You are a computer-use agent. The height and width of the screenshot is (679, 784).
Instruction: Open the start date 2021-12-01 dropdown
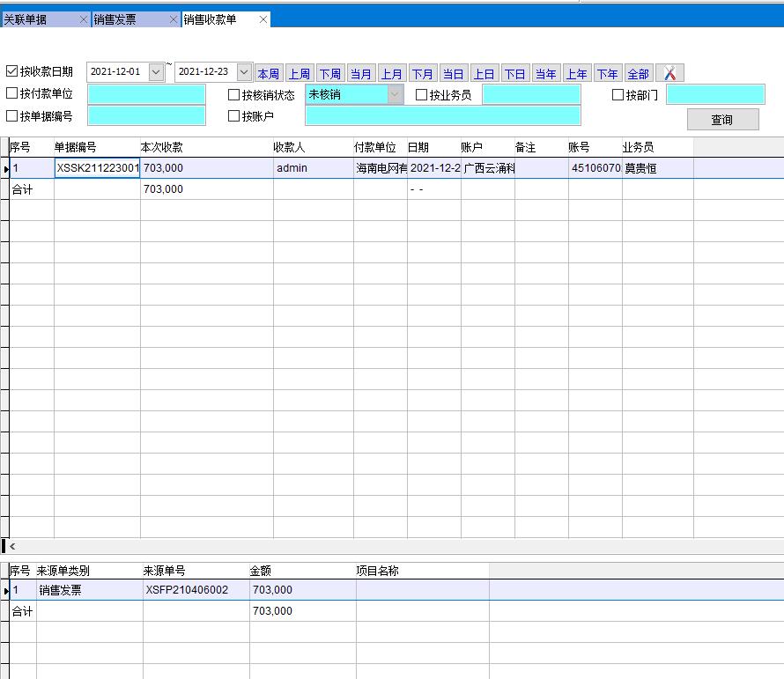(x=156, y=72)
